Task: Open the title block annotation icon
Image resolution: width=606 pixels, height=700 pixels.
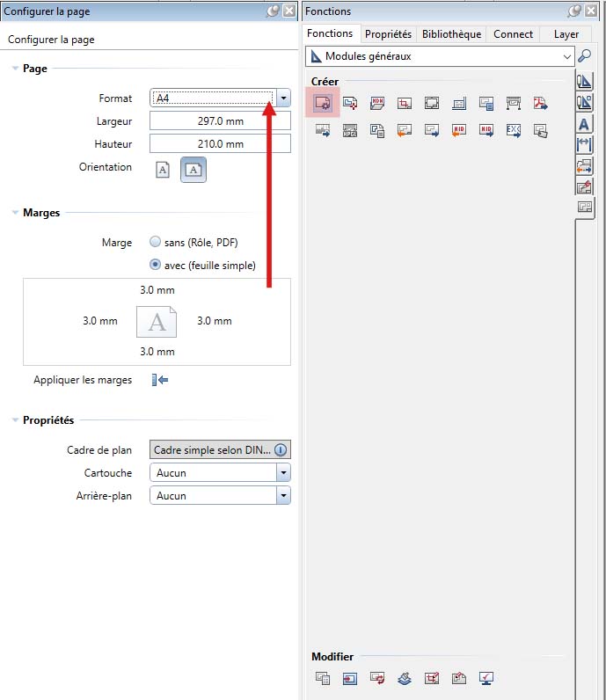Action: (x=459, y=103)
